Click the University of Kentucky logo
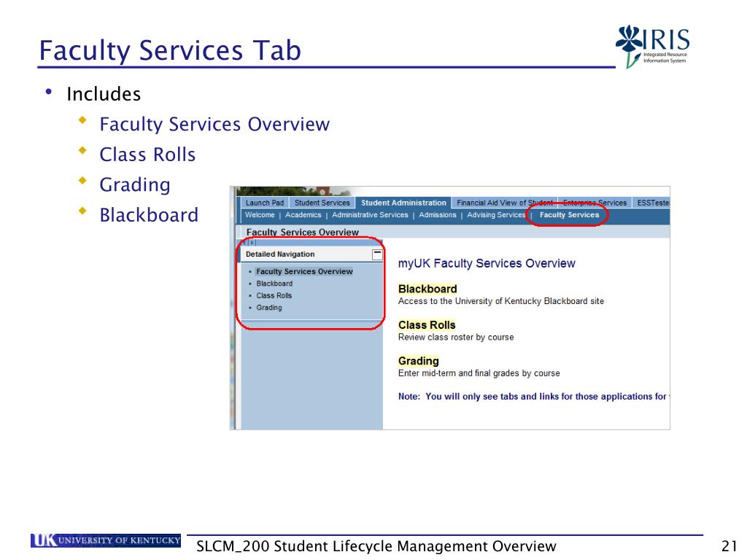Viewport: 747px width, 560px height. click(x=106, y=540)
